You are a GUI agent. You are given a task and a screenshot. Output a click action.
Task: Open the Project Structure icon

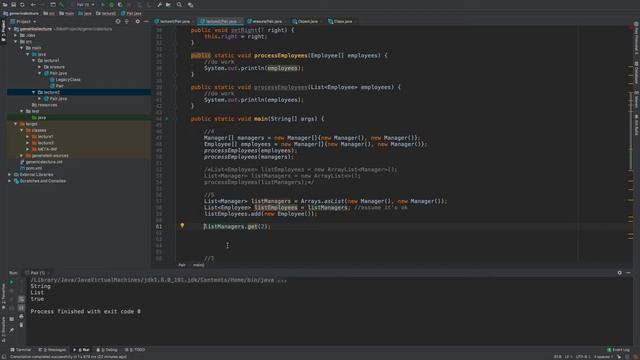[x=168, y=4]
